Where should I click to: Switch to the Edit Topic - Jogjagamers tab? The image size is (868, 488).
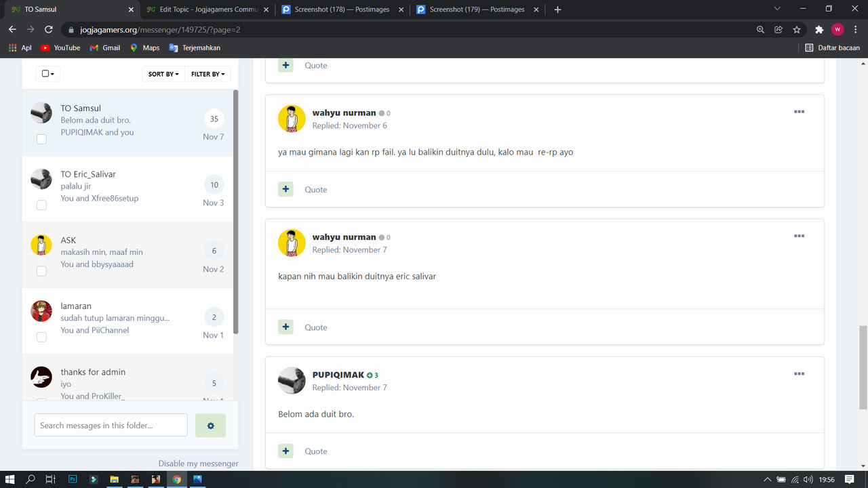(207, 9)
